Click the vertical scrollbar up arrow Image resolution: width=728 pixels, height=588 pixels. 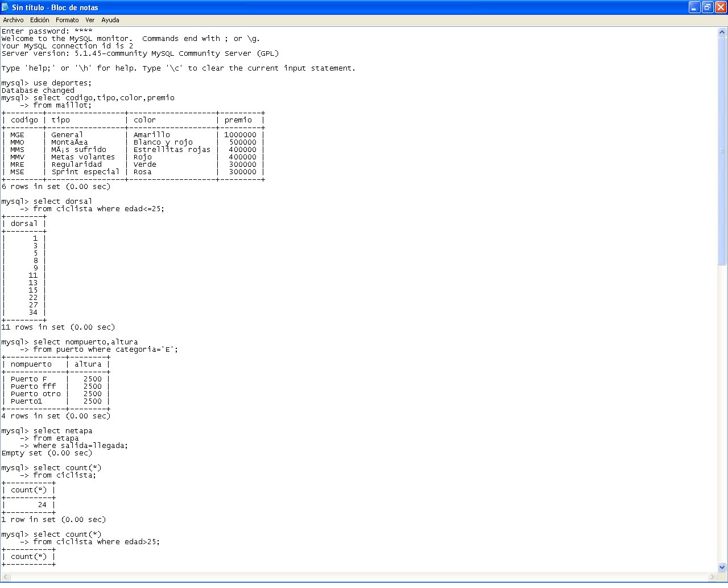click(722, 32)
